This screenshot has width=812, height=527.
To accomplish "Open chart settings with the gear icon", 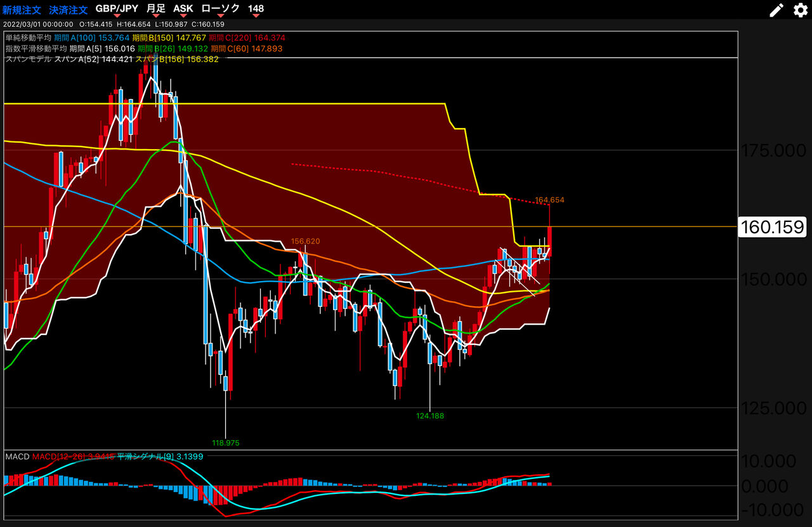I will [800, 10].
